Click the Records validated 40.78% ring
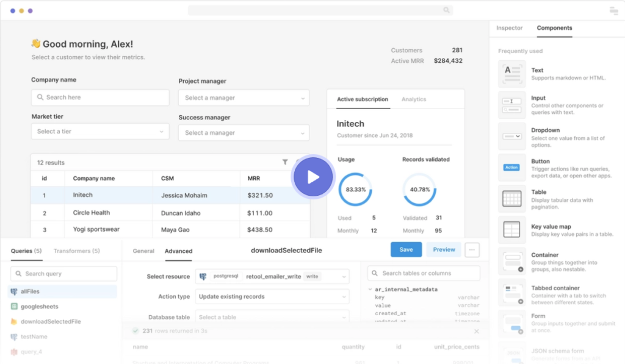625x364 pixels. (420, 190)
